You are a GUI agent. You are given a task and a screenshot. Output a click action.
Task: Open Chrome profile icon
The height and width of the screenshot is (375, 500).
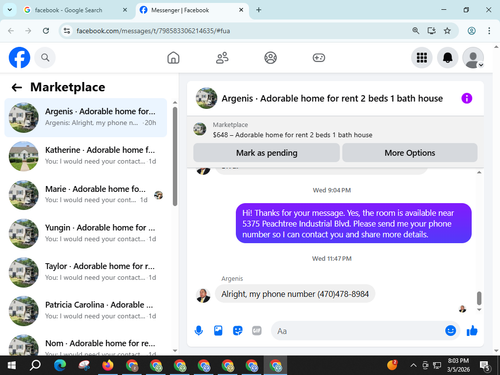point(471,31)
